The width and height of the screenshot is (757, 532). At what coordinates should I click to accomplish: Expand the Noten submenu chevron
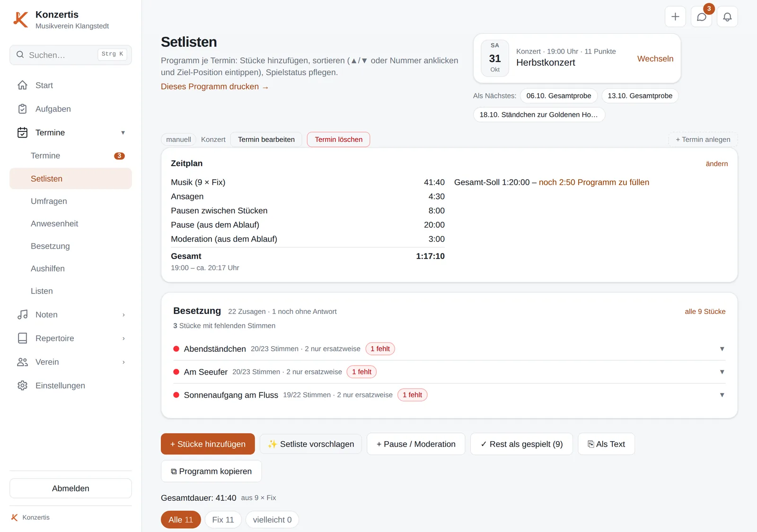(123, 315)
